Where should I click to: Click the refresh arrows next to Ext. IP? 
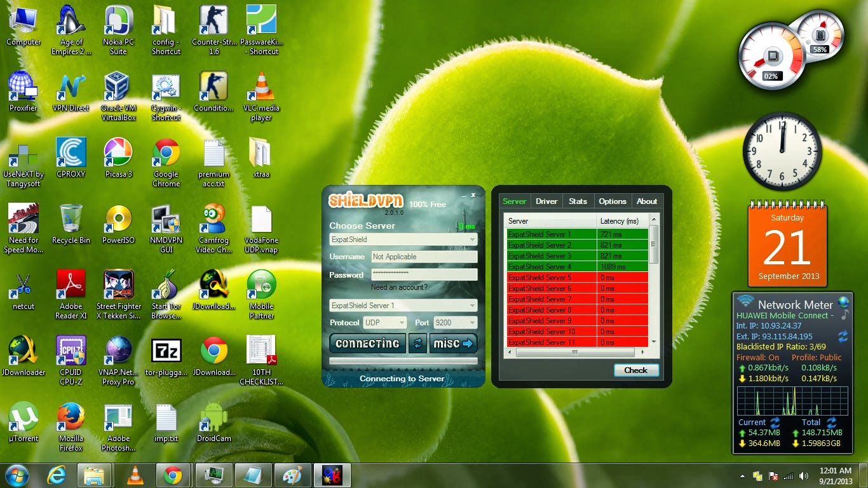pos(843,336)
